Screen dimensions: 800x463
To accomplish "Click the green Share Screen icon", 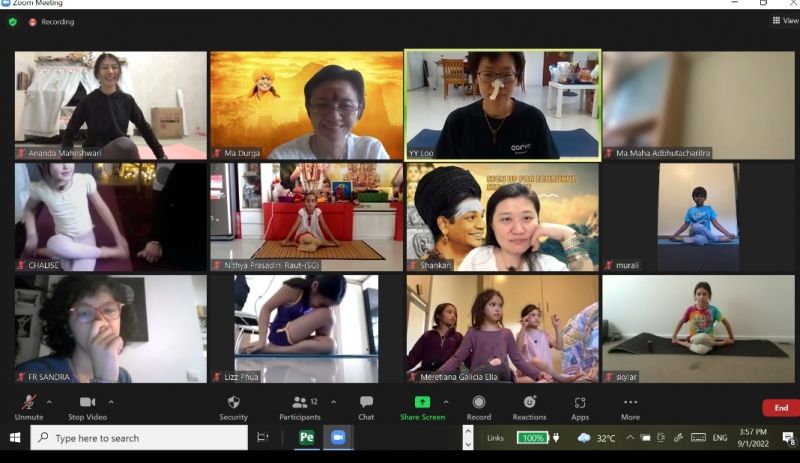I will click(422, 402).
